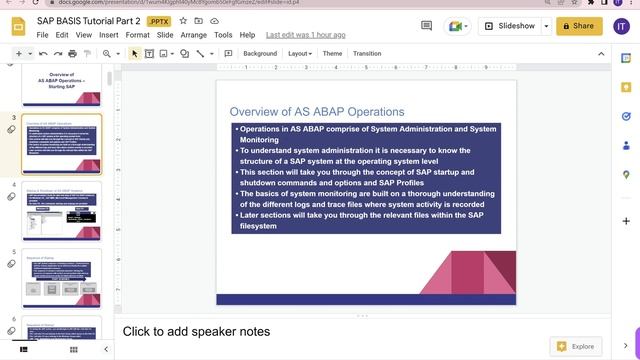This screenshot has width=640, height=360.
Task: Open the Tools menu
Action: [223, 35]
